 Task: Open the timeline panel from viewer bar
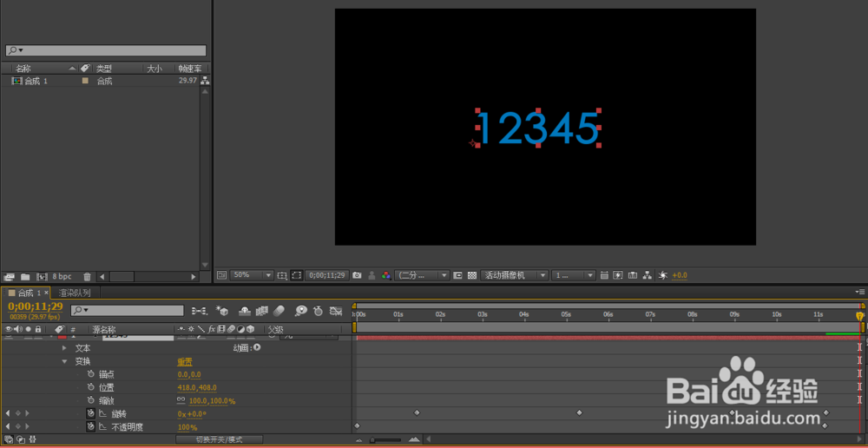(632, 275)
